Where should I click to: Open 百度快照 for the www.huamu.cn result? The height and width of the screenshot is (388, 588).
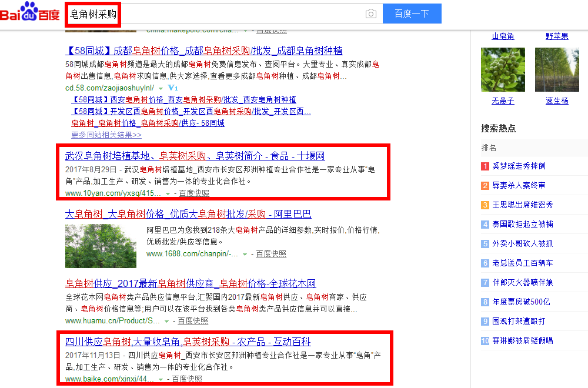click(193, 321)
